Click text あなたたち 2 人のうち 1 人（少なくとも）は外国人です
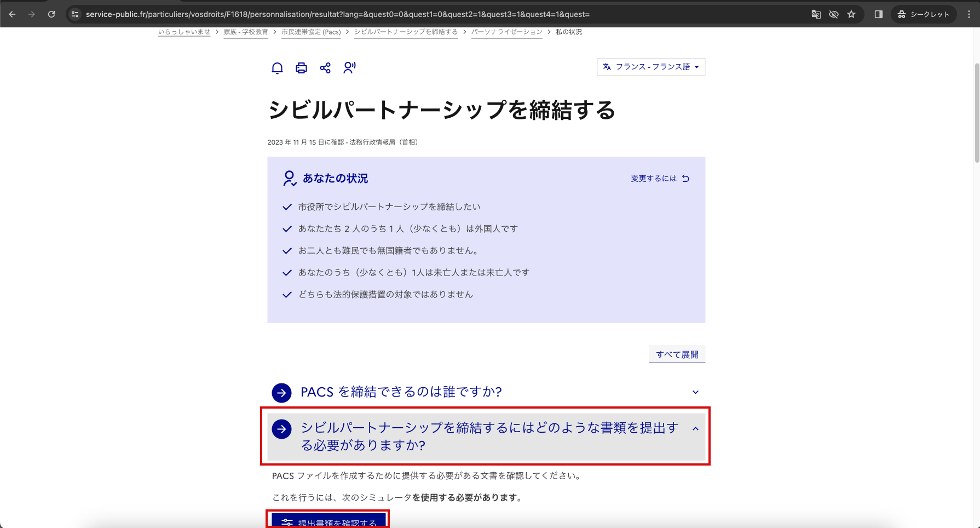The width and height of the screenshot is (980, 528). click(408, 228)
